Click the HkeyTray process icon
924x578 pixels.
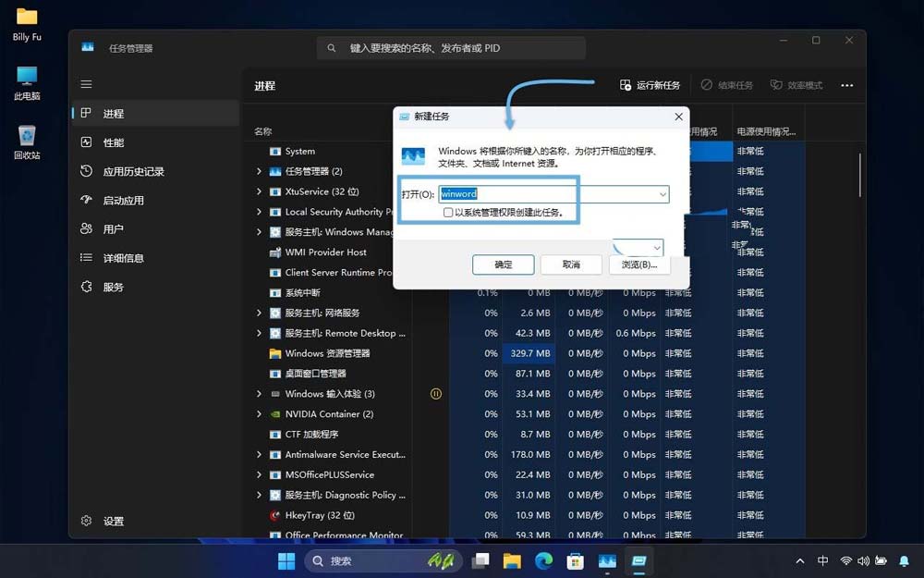[x=274, y=515]
